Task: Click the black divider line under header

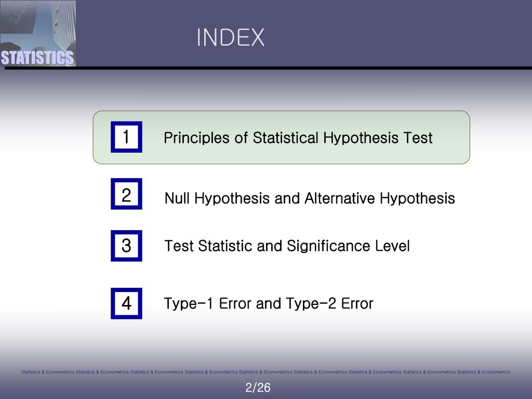Action: (x=269, y=68)
